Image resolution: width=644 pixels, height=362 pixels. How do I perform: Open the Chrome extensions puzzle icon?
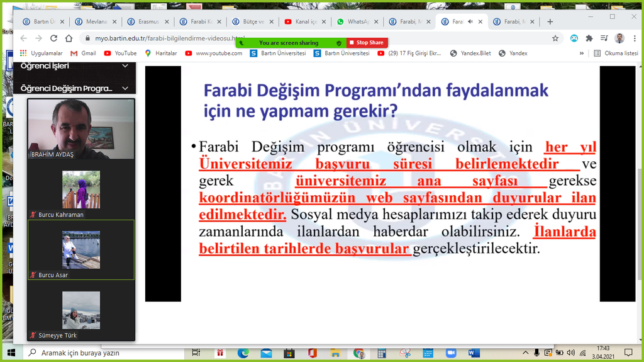click(589, 38)
